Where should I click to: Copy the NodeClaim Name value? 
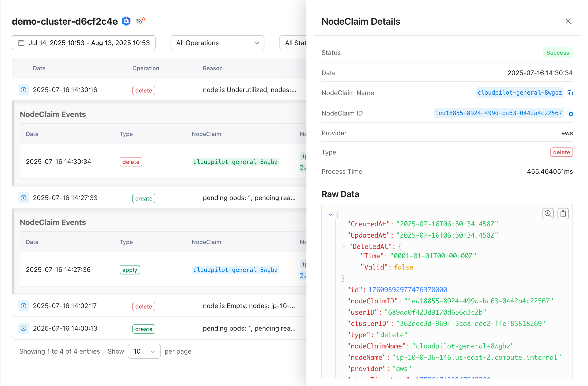pyautogui.click(x=570, y=93)
